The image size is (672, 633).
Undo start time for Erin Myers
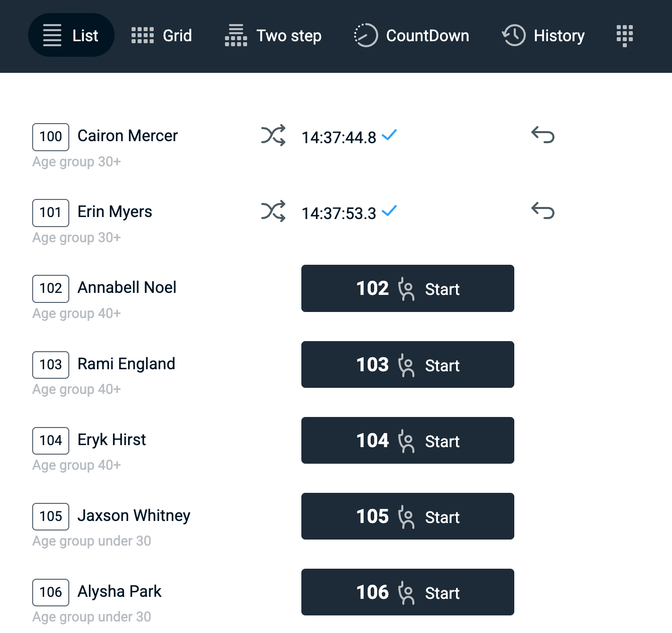(543, 211)
